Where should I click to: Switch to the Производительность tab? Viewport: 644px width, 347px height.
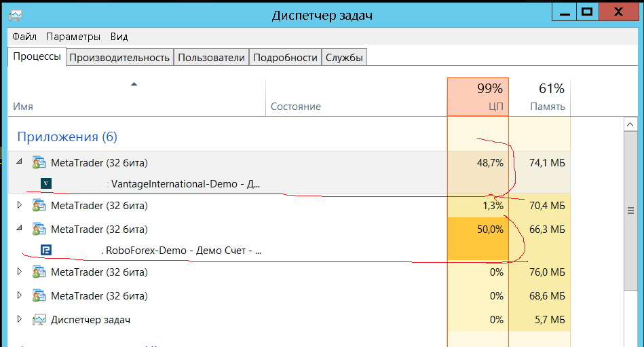119,58
